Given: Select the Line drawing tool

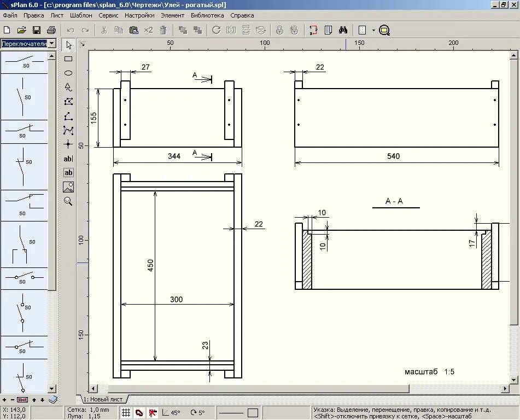Looking at the screenshot, I should click(x=68, y=116).
